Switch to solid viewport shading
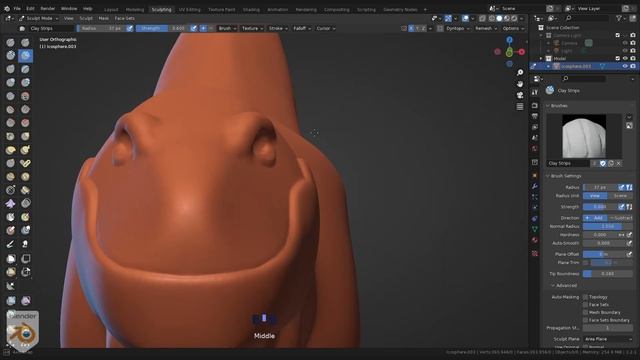Viewport: 640px width, 360px height. (499, 18)
